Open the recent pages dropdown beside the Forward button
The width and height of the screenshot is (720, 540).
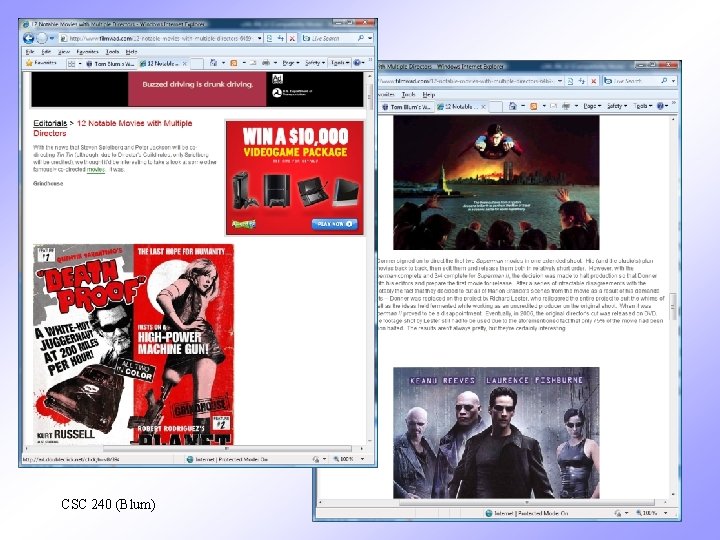(52, 38)
